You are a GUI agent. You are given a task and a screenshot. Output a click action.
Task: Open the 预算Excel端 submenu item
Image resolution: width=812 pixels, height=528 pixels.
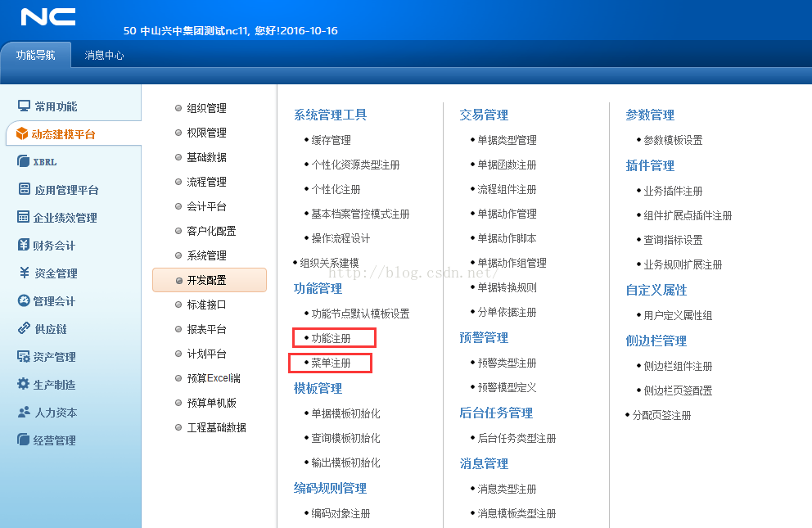point(214,378)
